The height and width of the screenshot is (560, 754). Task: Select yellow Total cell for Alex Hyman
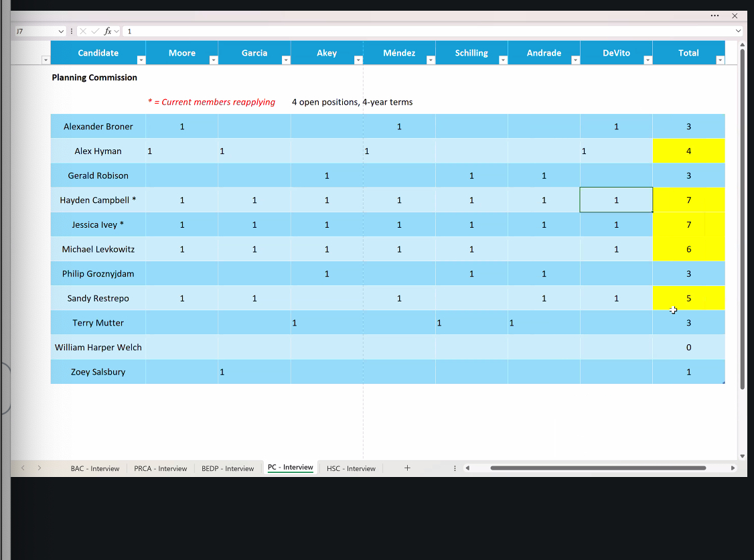coord(688,151)
